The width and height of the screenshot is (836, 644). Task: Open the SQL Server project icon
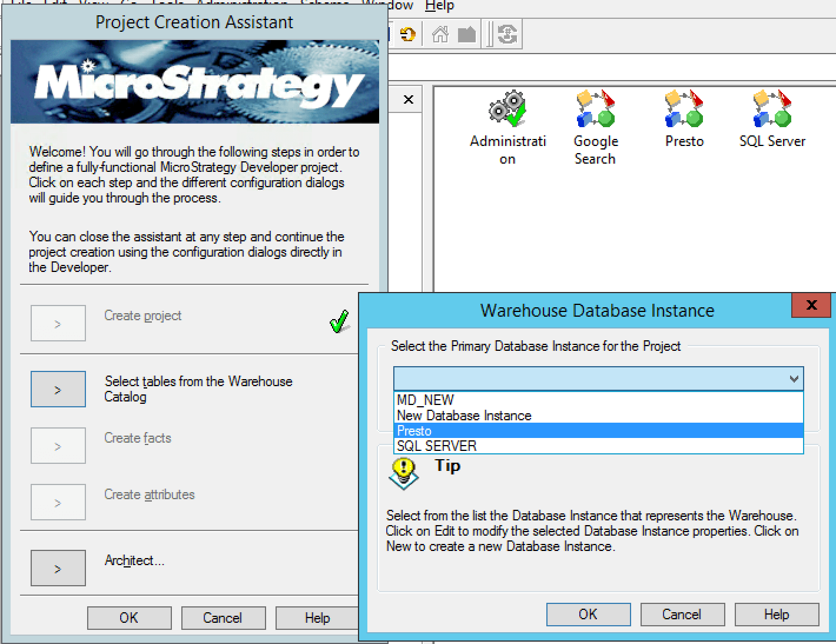pyautogui.click(x=772, y=109)
